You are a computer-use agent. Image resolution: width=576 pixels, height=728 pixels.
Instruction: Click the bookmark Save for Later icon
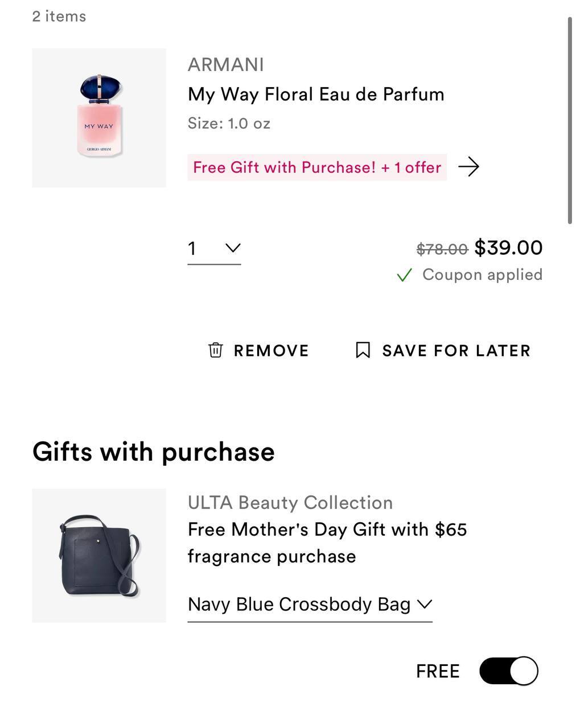pyautogui.click(x=363, y=350)
